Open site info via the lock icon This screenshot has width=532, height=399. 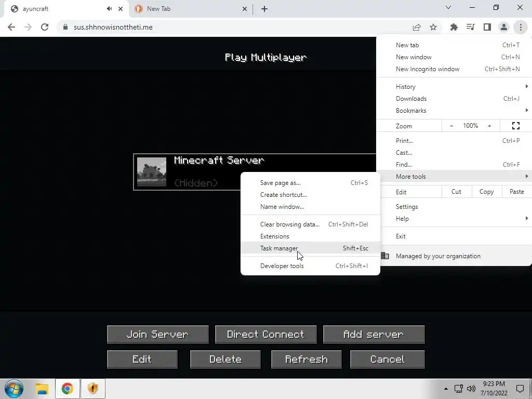(65, 27)
